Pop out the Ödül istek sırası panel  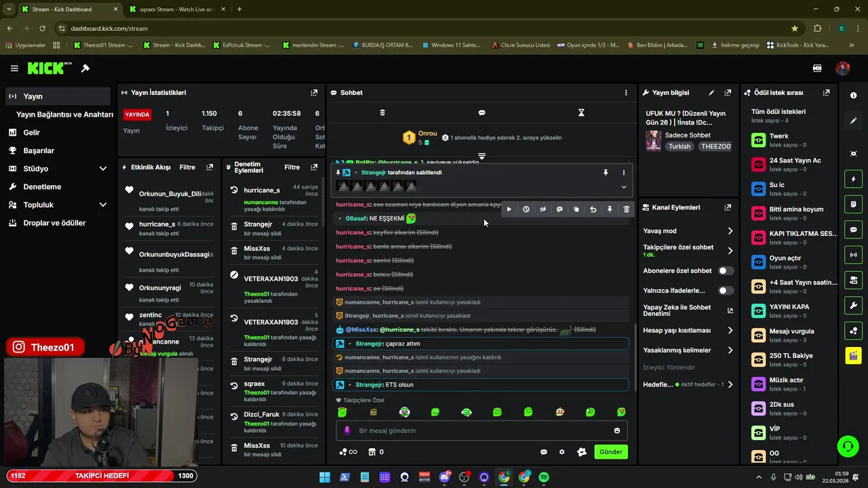[x=826, y=93]
